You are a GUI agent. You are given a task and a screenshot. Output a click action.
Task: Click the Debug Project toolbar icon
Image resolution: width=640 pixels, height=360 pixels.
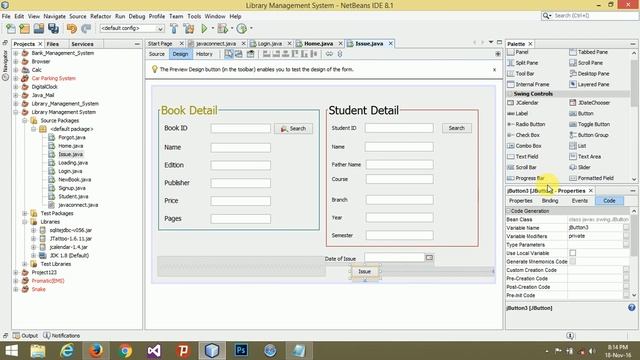pyautogui.click(x=222, y=29)
